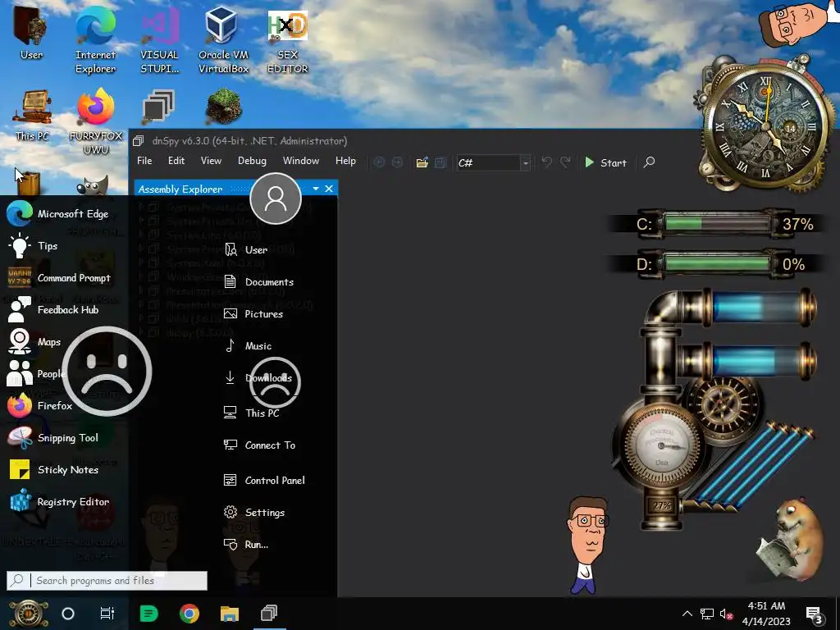Open the dnSpy Edit menu
Screen dimensions: 840x630
[176, 161]
